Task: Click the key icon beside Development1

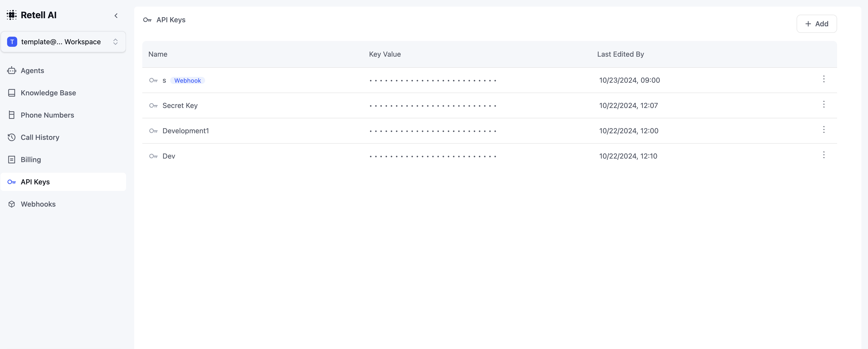Action: (x=154, y=130)
